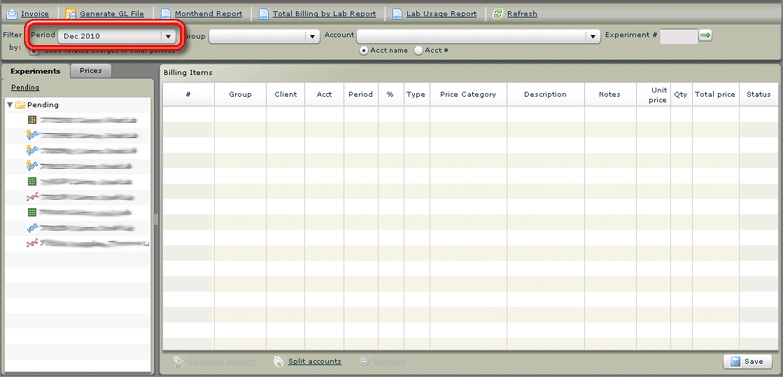The height and width of the screenshot is (377, 783).
Task: Click the Unit price column header
Action: point(653,94)
